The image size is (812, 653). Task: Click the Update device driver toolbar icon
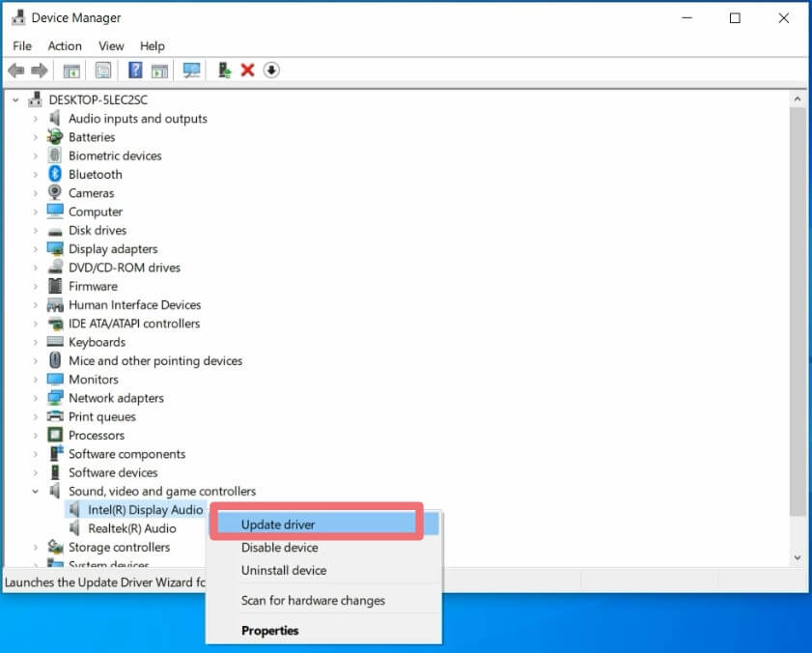pos(224,70)
